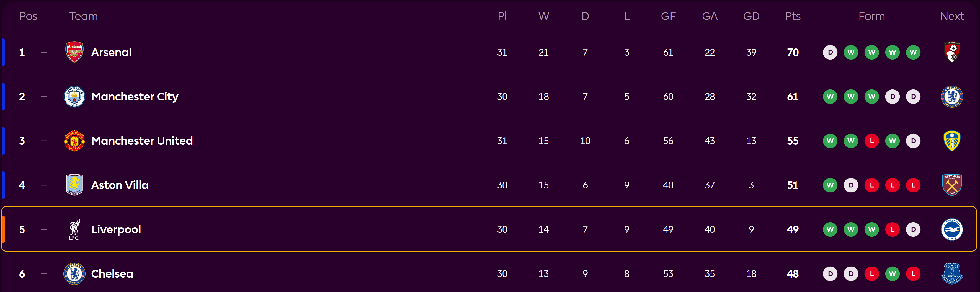Click the Arsenal club crest
Screen dimensions: 980x292
click(x=74, y=52)
